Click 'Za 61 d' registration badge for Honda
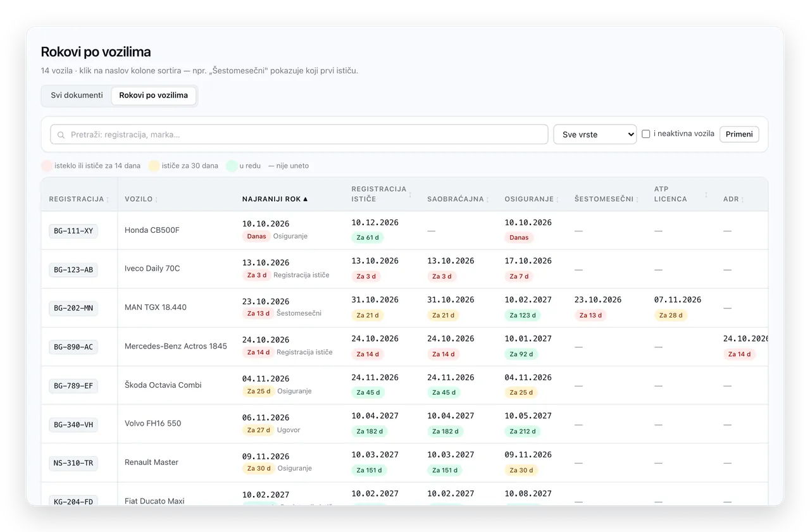Image resolution: width=810 pixels, height=532 pixels. [x=368, y=238]
